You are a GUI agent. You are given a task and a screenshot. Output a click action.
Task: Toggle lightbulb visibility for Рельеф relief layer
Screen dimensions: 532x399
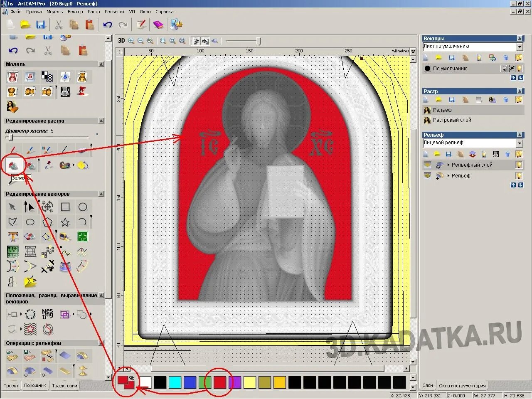519,176
